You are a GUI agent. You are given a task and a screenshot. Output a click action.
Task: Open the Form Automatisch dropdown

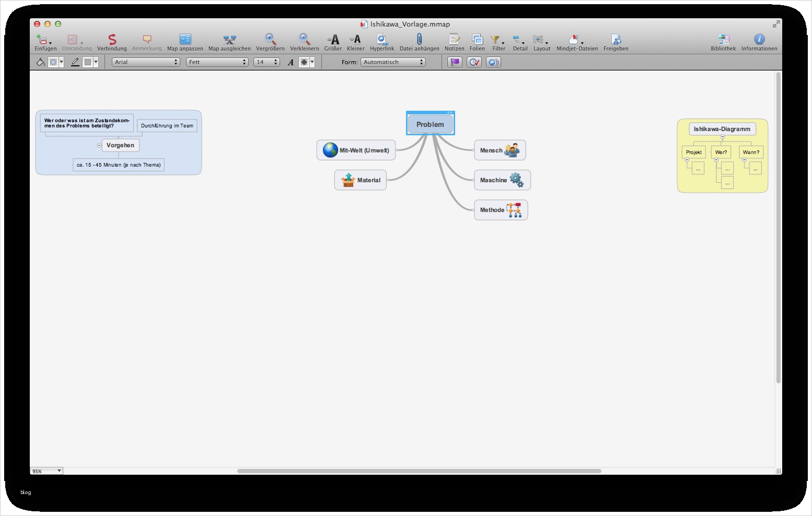pos(393,62)
